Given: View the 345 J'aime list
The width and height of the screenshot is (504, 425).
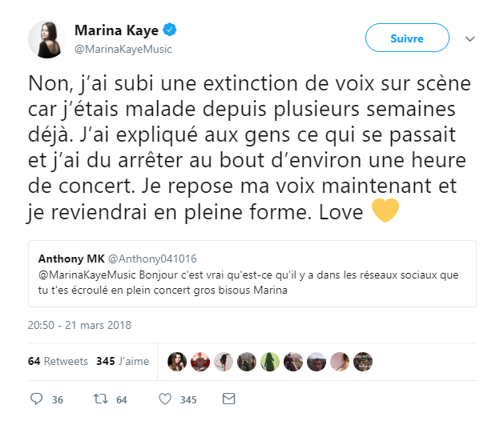Looking at the screenshot, I should [x=123, y=361].
